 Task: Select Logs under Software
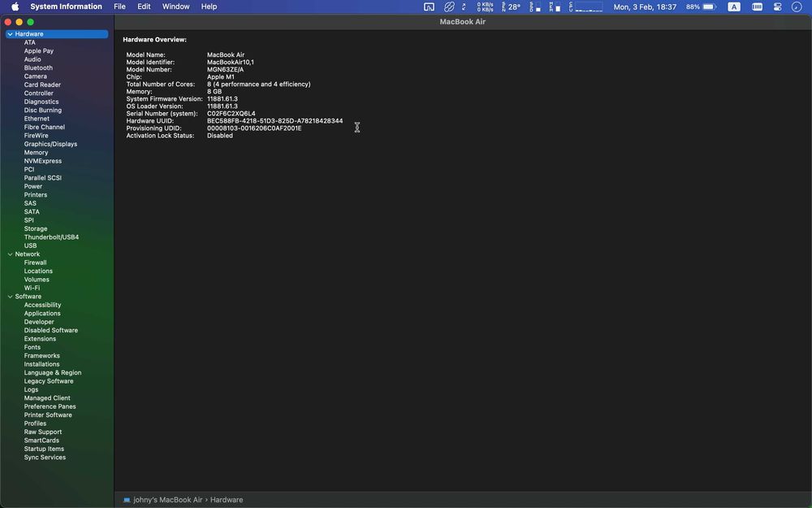click(x=31, y=390)
